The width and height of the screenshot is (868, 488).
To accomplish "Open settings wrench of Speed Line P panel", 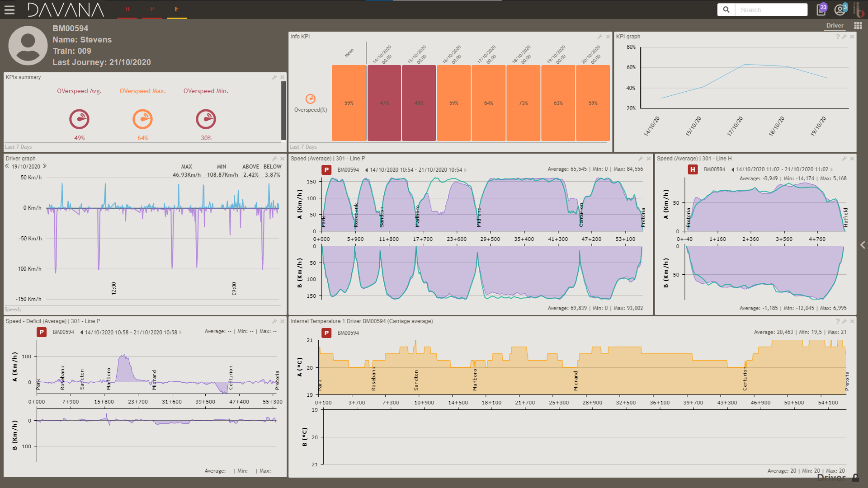I will coord(640,159).
